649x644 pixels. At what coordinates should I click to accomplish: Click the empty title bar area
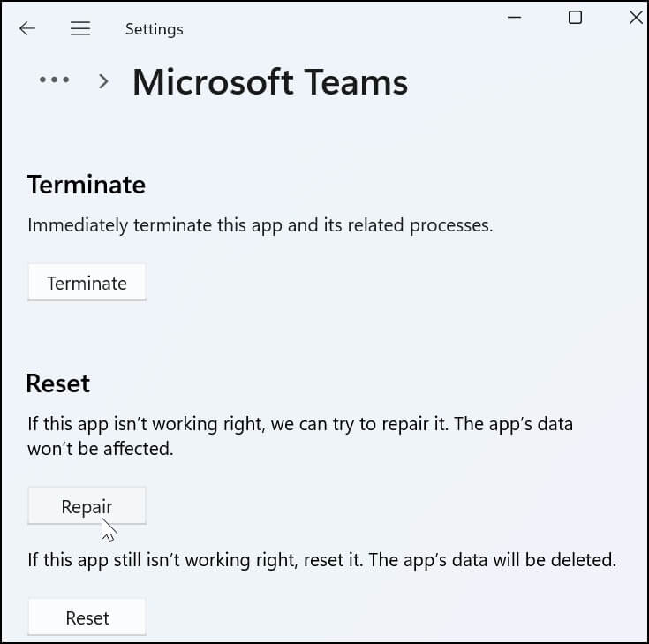(x=343, y=23)
